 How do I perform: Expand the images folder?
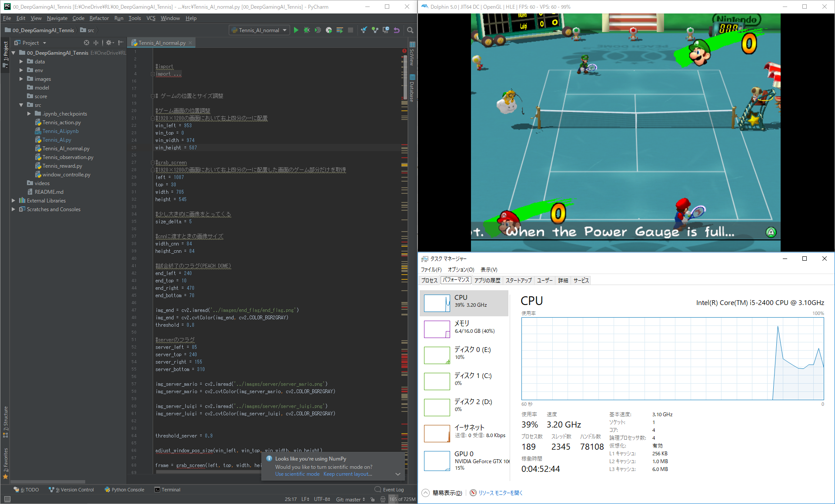point(21,79)
